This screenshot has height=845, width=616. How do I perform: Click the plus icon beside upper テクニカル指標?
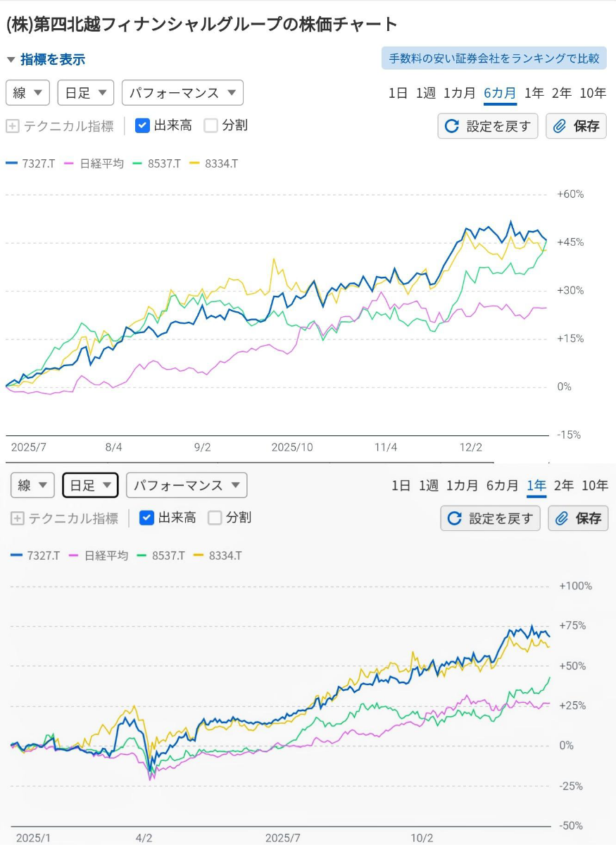point(12,126)
